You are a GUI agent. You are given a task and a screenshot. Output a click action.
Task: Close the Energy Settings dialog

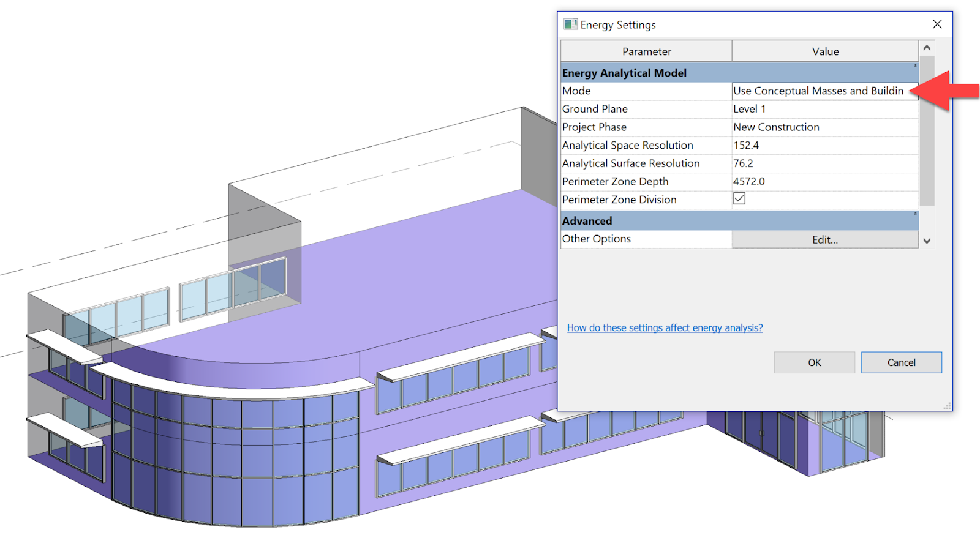coord(937,24)
